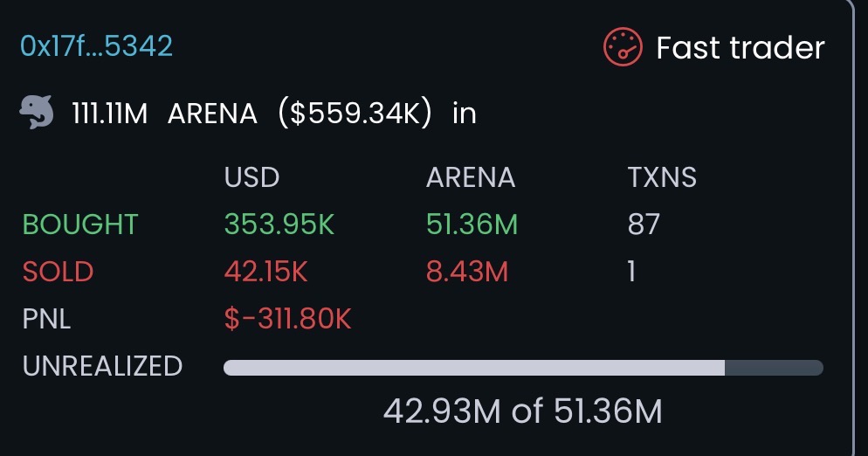The image size is (868, 456).
Task: Click the unrealized progress bar
Action: click(522, 368)
